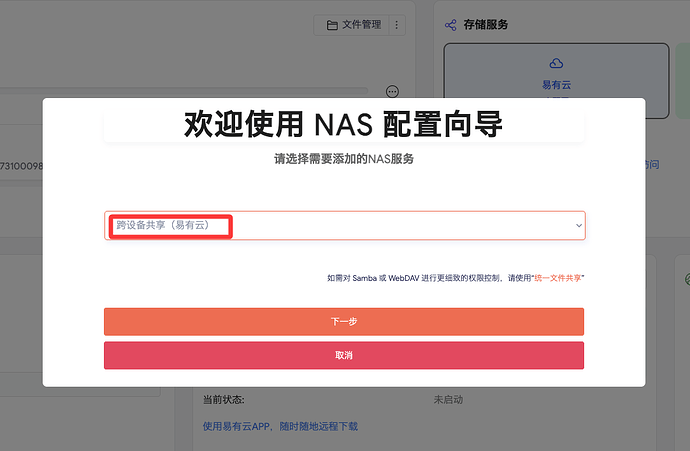Open the circled ellipsis more-options icon
Image resolution: width=690 pixels, height=451 pixels.
pyautogui.click(x=392, y=91)
